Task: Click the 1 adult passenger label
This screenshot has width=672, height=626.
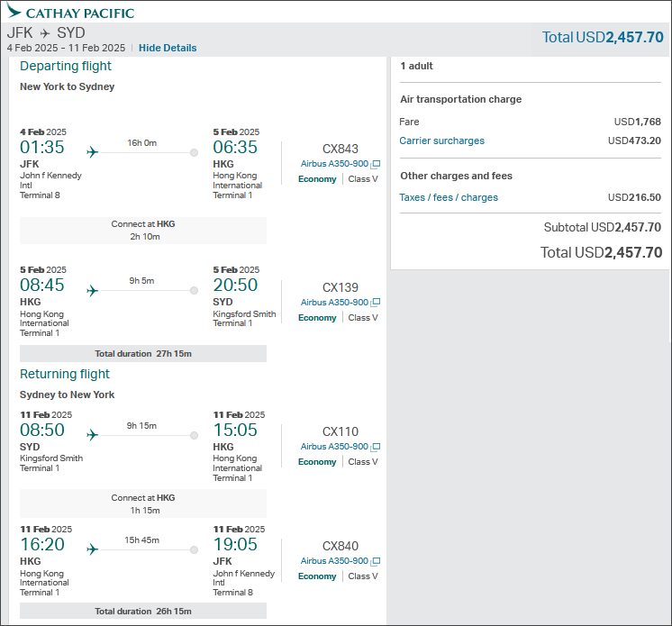Action: (x=416, y=66)
